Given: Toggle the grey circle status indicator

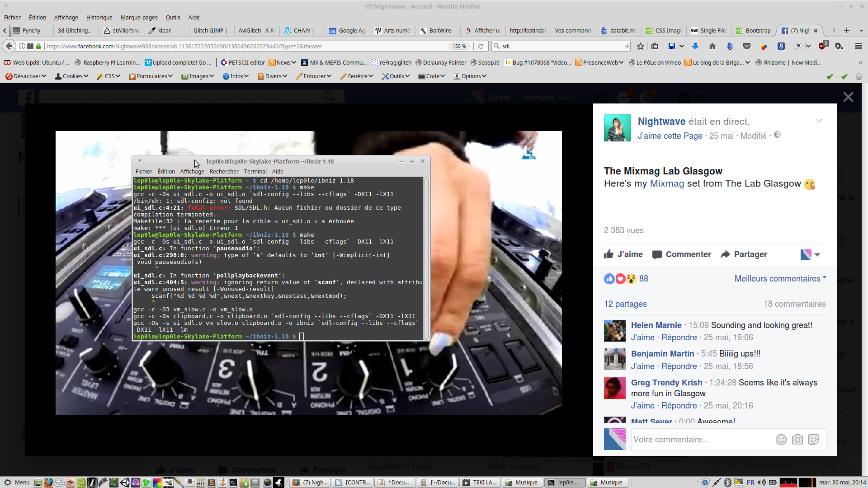Looking at the screenshot, I should (859, 76).
